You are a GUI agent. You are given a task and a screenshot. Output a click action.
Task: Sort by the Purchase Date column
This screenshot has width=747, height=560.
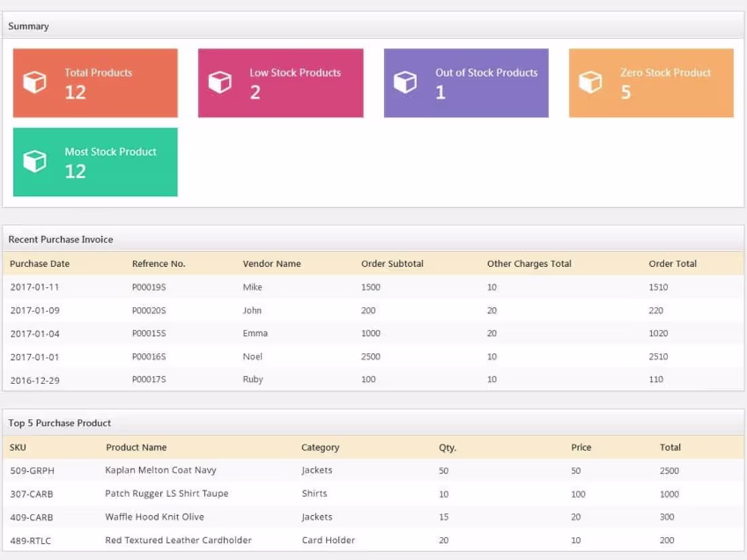click(39, 263)
